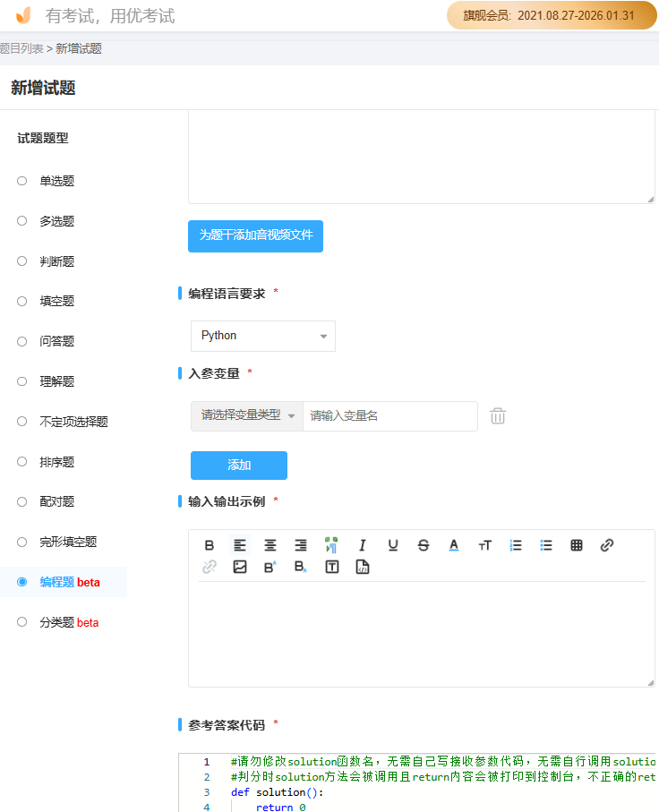659x812 pixels.
Task: Click line 3 'def solution():' in code editor
Action: tap(278, 792)
